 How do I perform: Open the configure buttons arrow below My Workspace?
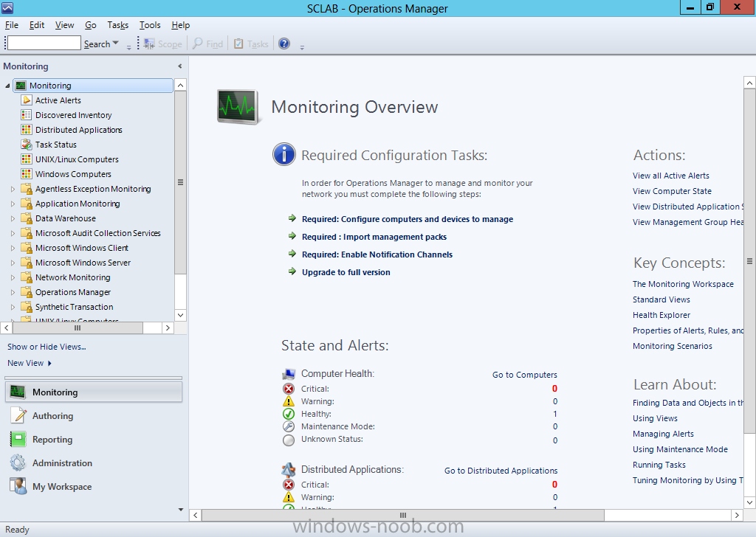point(181,510)
